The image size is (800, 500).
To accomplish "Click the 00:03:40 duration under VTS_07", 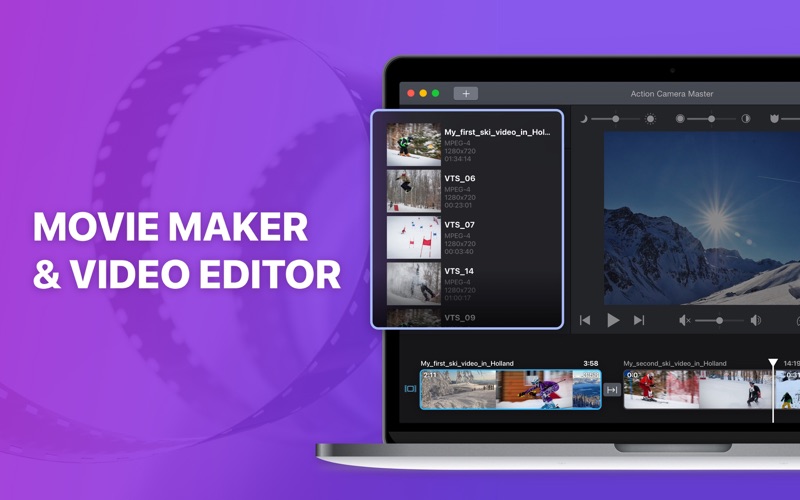I will pyautogui.click(x=459, y=252).
